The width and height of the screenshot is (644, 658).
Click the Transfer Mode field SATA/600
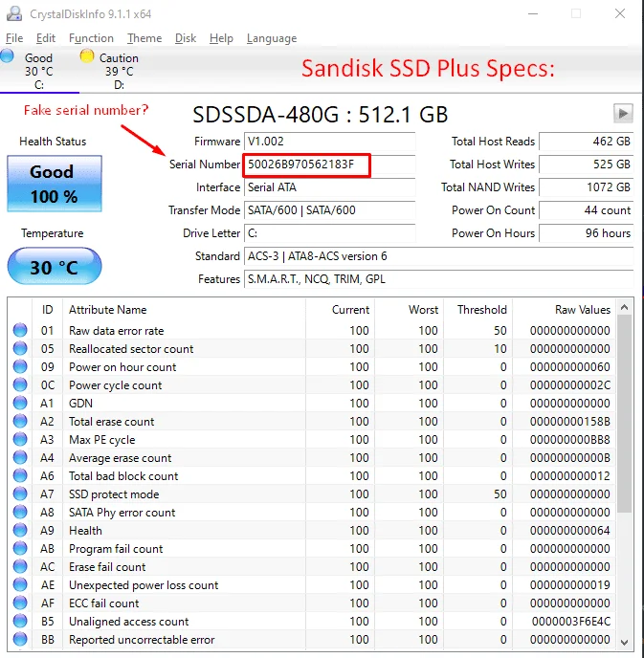tap(329, 209)
